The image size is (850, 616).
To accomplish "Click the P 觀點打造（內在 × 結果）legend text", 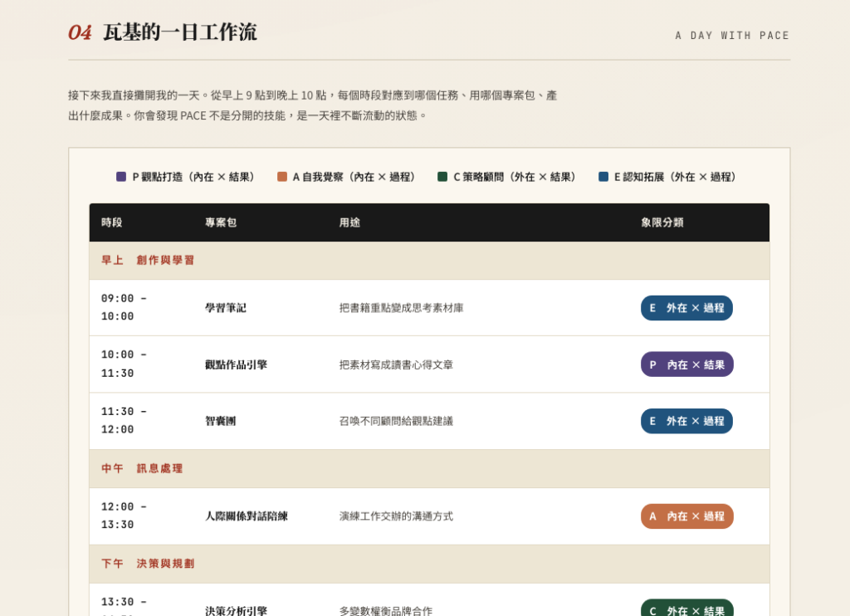I will pyautogui.click(x=193, y=177).
